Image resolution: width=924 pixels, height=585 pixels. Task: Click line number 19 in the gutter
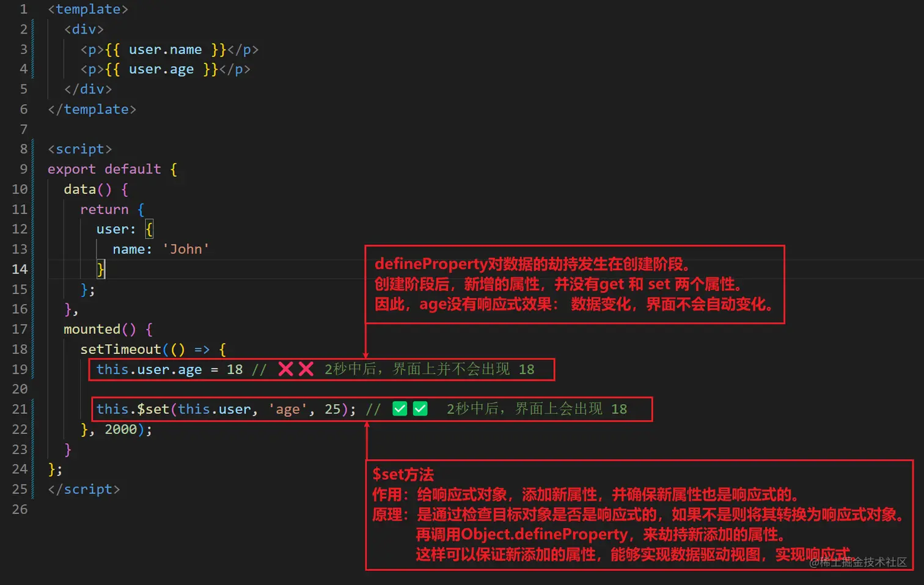point(20,369)
